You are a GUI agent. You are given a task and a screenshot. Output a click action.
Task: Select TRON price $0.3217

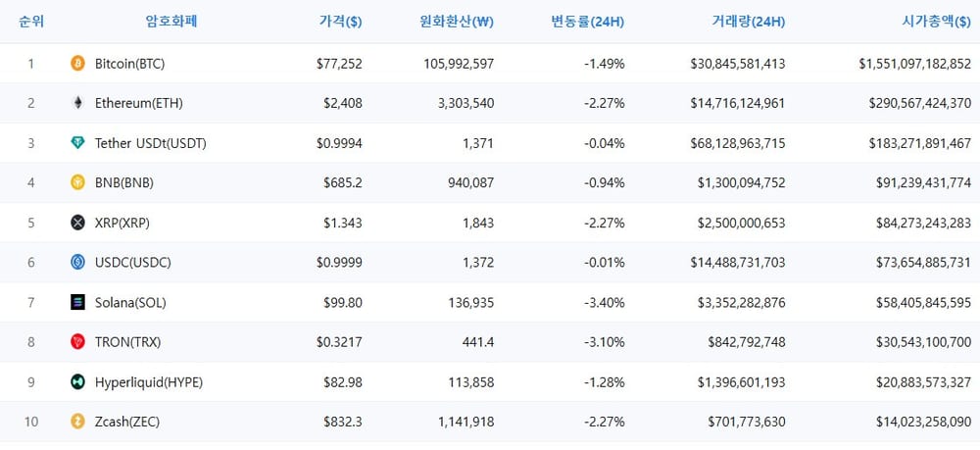(339, 342)
